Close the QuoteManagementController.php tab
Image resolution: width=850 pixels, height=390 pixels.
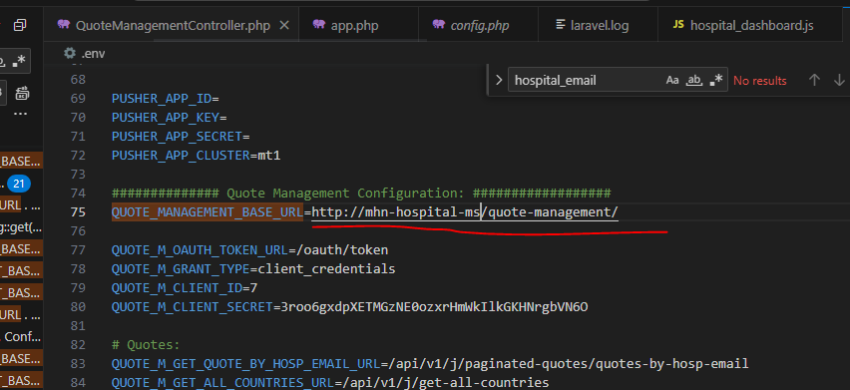[x=284, y=25]
